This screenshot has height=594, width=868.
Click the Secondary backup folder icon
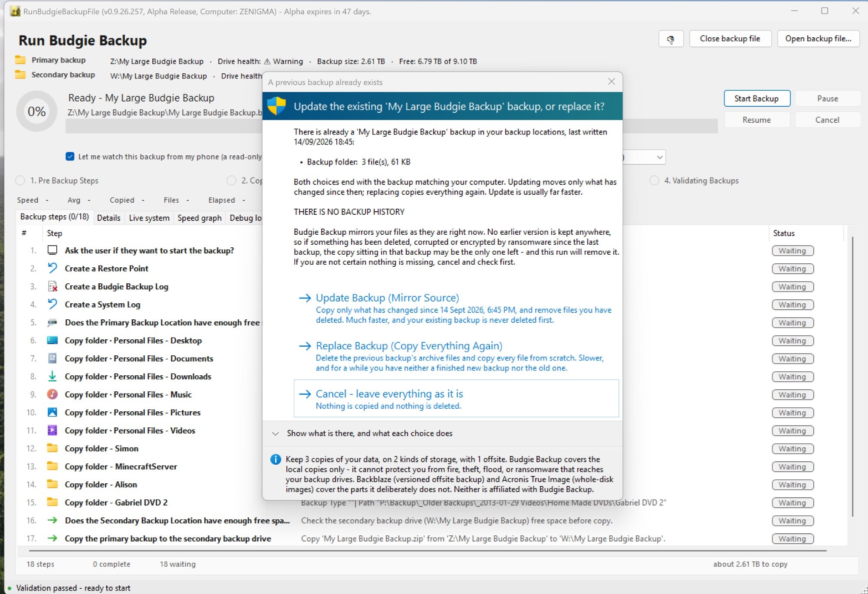(x=20, y=75)
